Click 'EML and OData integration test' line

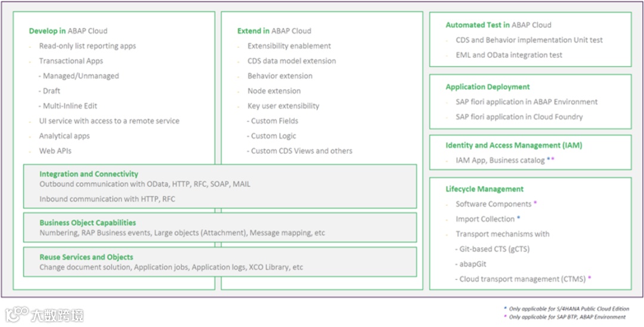pyautogui.click(x=509, y=55)
